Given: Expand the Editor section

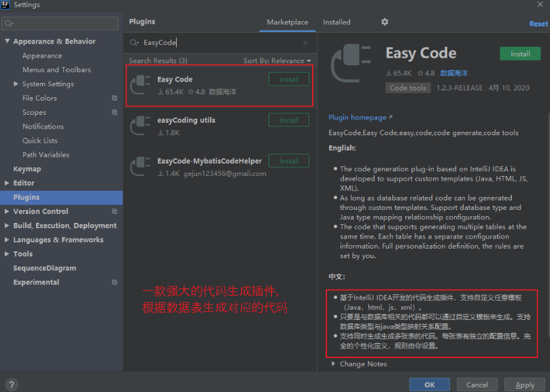Looking at the screenshot, I should [7, 183].
